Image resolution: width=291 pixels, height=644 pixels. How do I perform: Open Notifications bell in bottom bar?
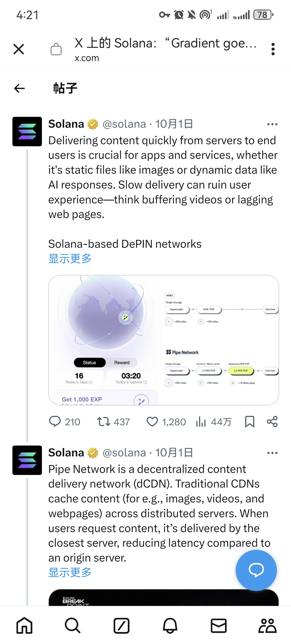pos(170,626)
